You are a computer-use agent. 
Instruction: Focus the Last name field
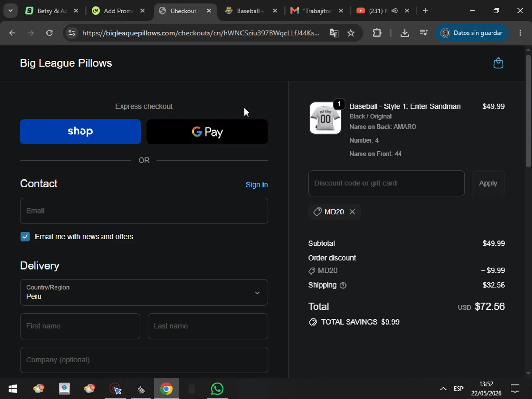[208, 326]
